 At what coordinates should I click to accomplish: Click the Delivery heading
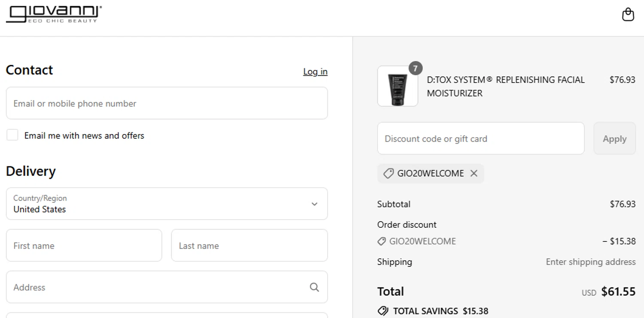pos(31,171)
